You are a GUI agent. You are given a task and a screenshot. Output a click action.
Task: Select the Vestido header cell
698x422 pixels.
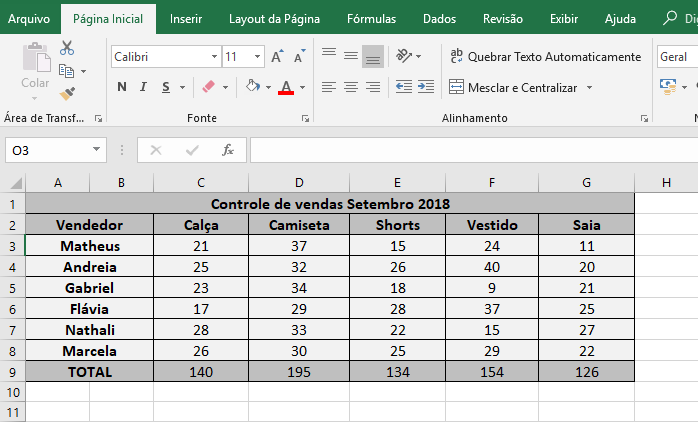[x=492, y=225]
